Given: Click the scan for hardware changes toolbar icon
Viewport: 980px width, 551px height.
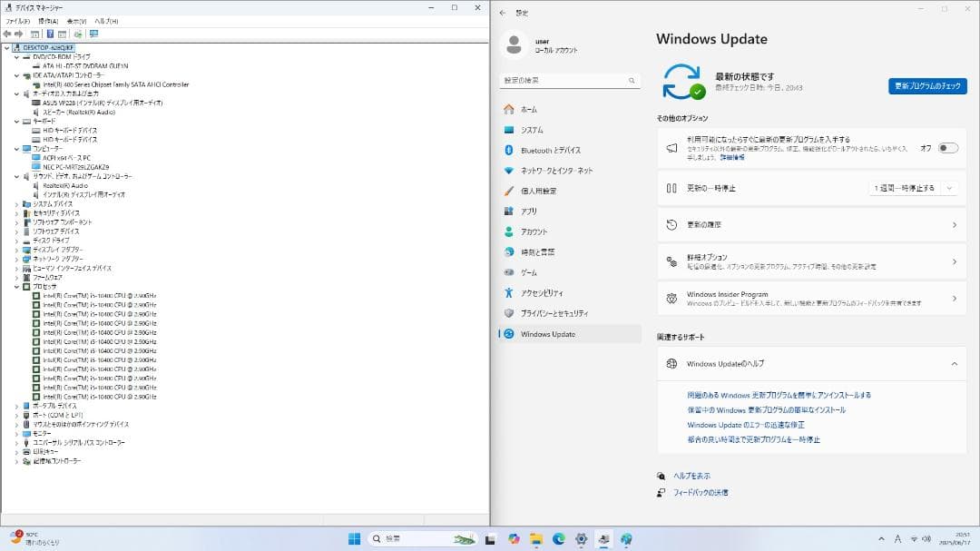Looking at the screenshot, I should pyautogui.click(x=78, y=34).
